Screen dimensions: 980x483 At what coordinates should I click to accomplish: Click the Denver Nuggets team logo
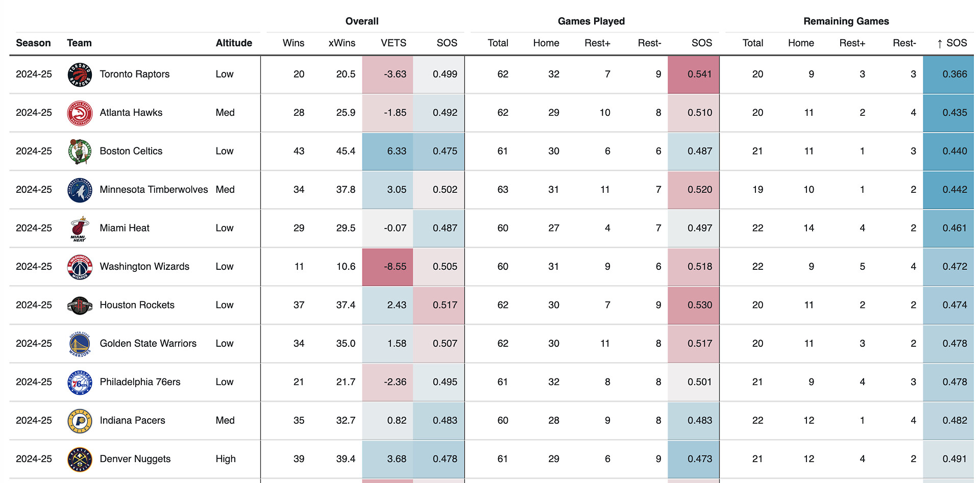[x=80, y=459]
